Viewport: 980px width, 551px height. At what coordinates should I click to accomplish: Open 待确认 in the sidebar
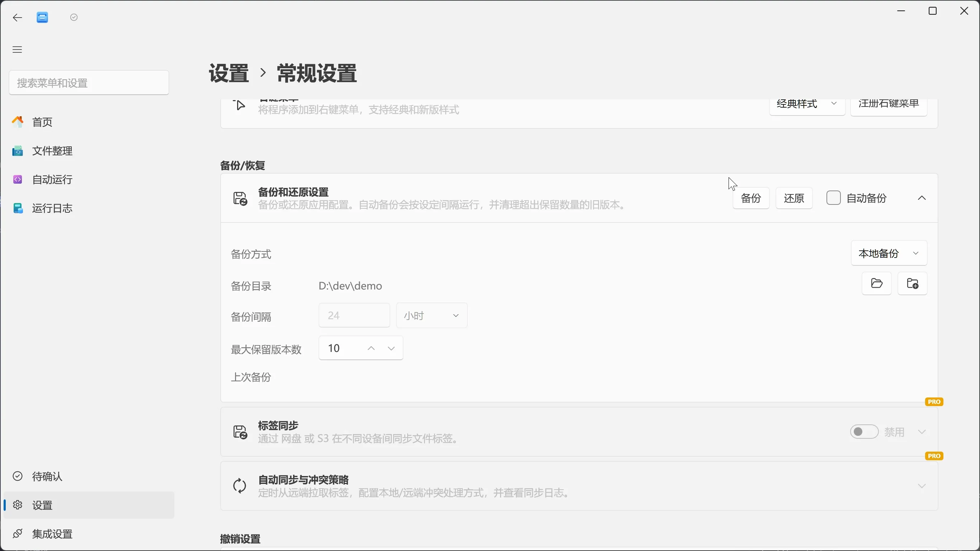89,476
